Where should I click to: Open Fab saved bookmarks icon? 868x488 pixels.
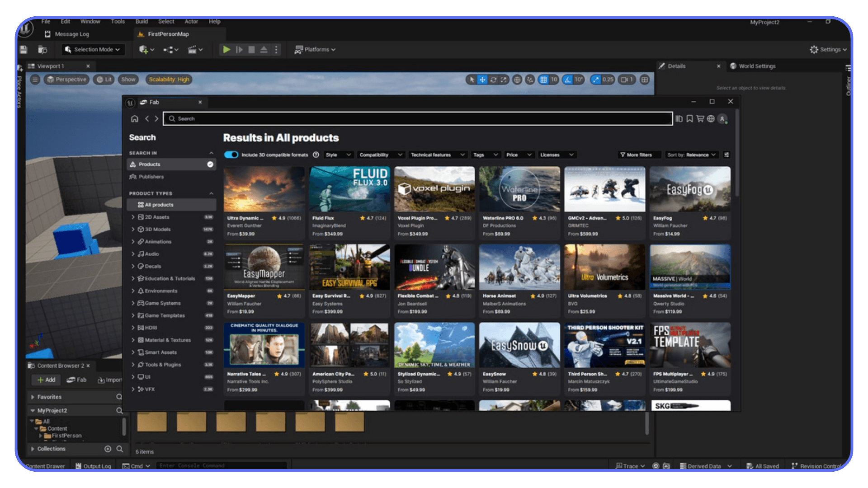coord(689,119)
